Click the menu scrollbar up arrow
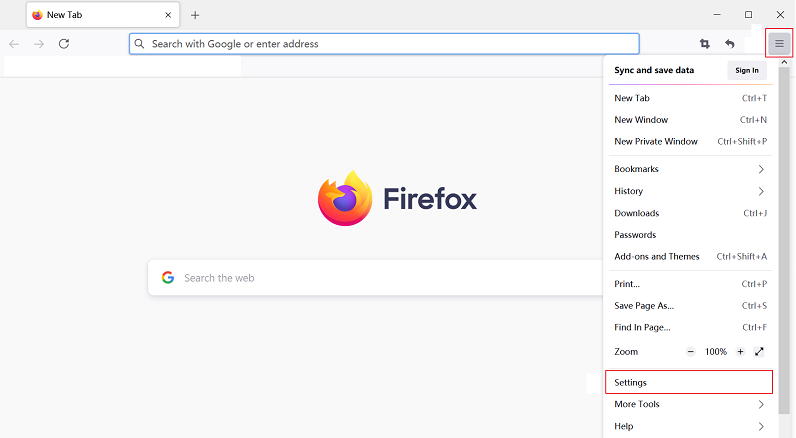Viewport: 796px width, 438px height. [784, 62]
